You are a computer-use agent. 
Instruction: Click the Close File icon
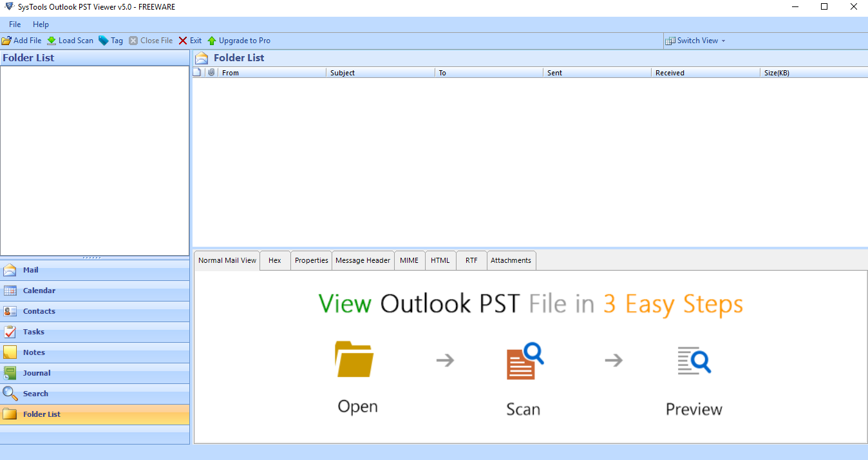[133, 41]
